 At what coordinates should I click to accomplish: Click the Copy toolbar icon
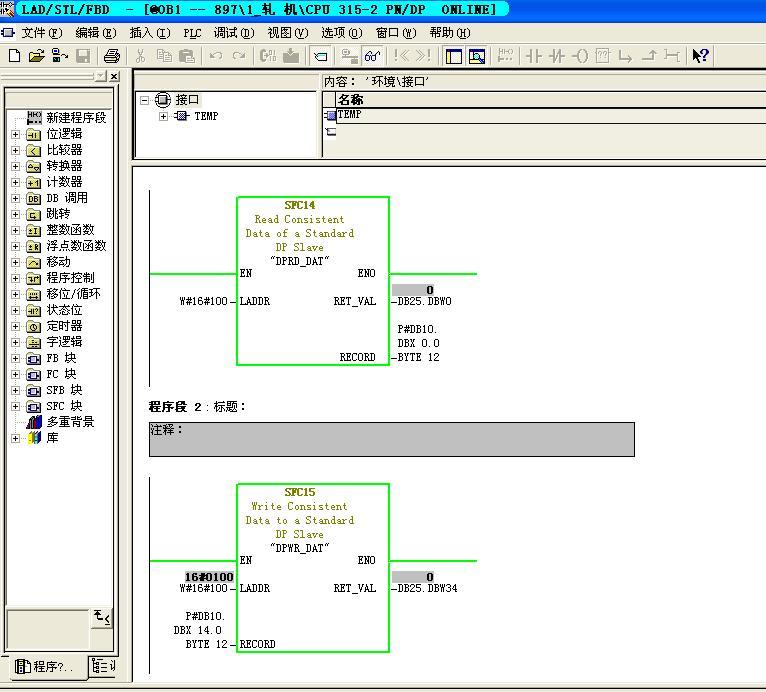coord(164,56)
